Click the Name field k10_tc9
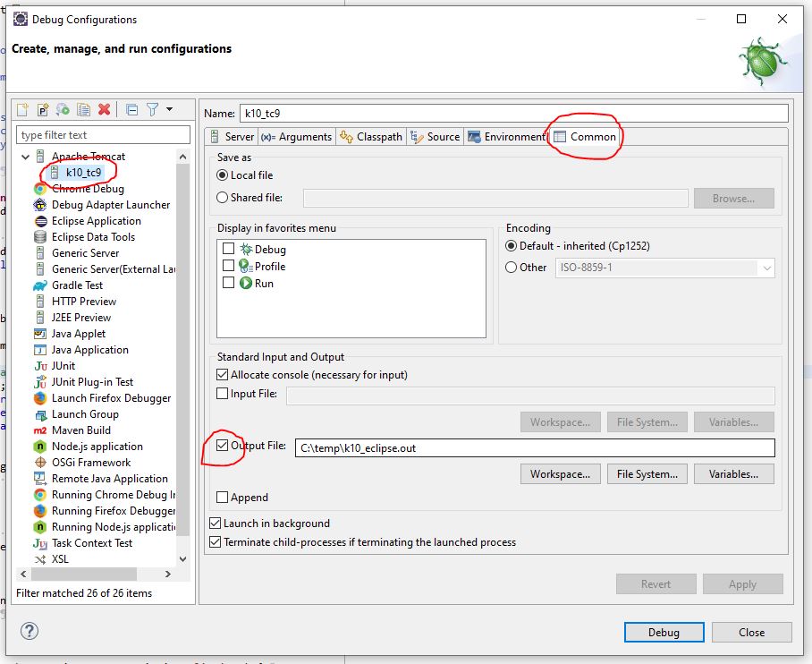This screenshot has width=812, height=664. pos(513,113)
